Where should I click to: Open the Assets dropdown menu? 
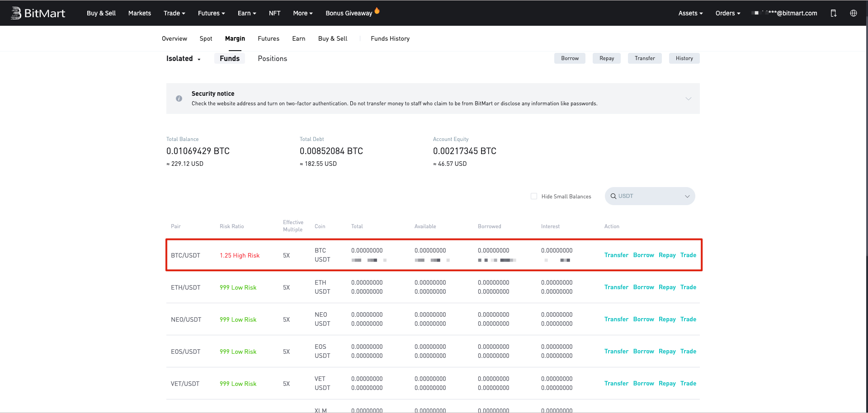pyautogui.click(x=690, y=13)
